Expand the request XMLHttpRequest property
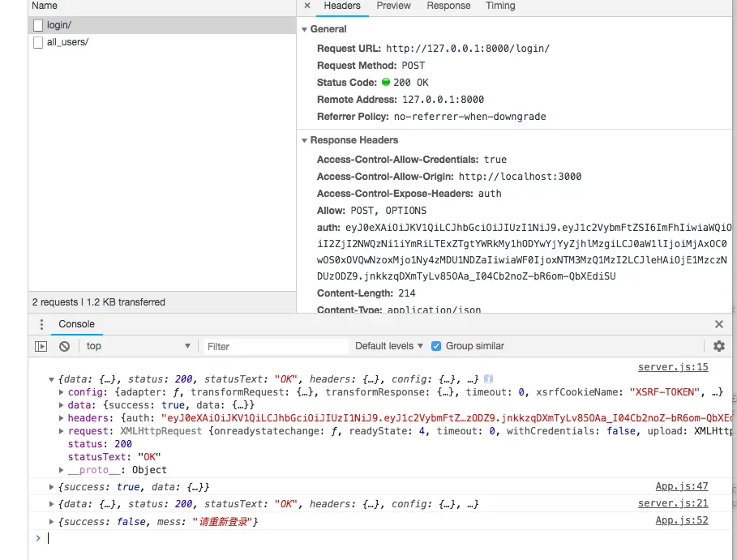Screen dimensions: 737x560 coord(61,431)
